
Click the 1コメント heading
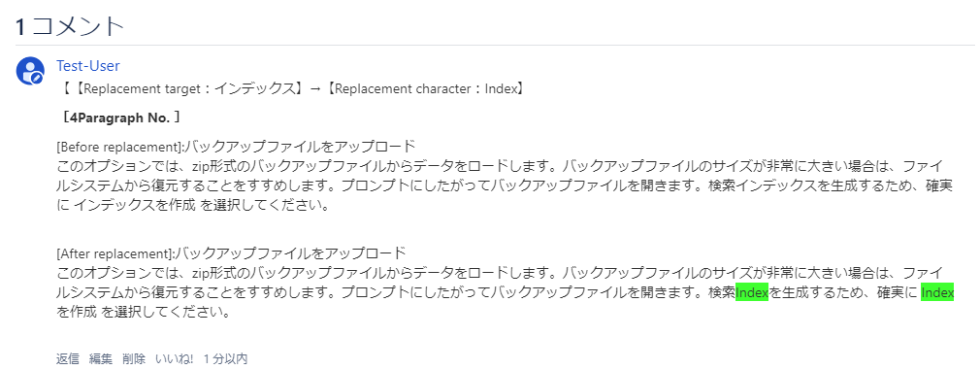click(x=69, y=26)
